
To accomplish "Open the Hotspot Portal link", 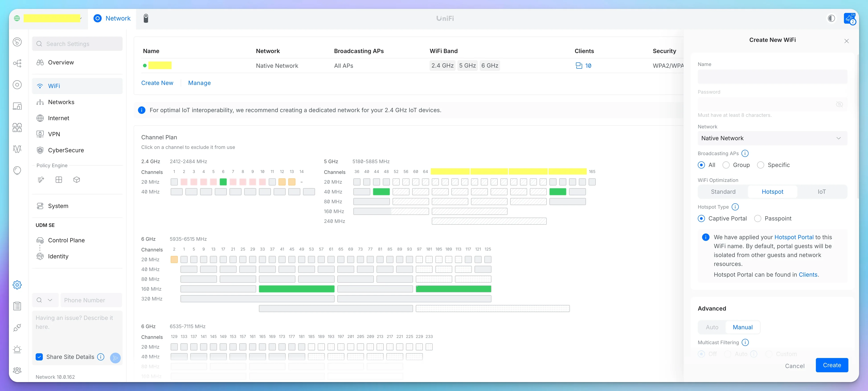I will click(x=794, y=237).
